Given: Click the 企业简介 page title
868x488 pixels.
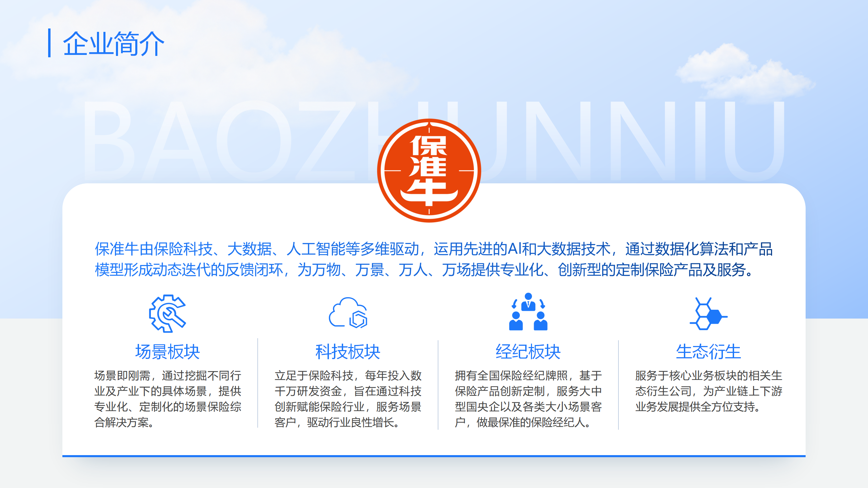Looking at the screenshot, I should click(114, 43).
